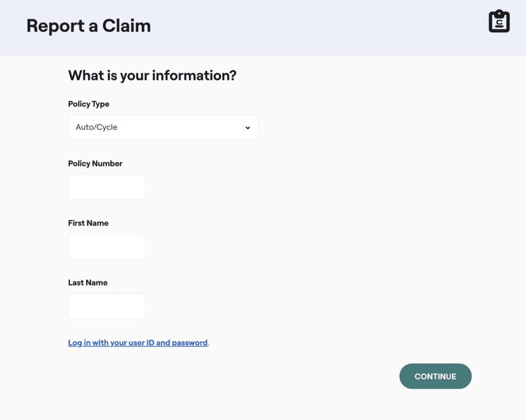Viewport: 526px width, 420px height.
Task: Click the Policy Number label
Action: 95,163
